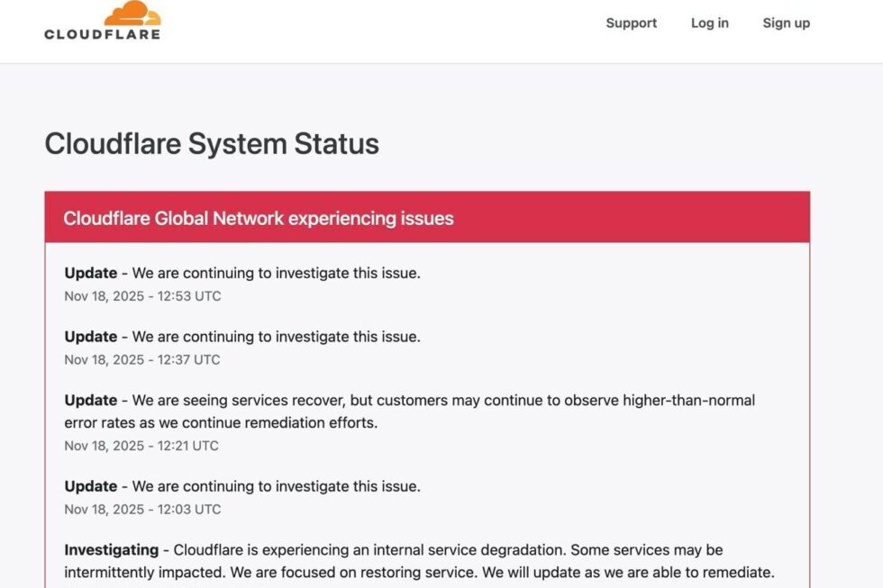This screenshot has height=588, width=883.
Task: Open the Global Network experiencing issues incident
Action: tap(258, 218)
